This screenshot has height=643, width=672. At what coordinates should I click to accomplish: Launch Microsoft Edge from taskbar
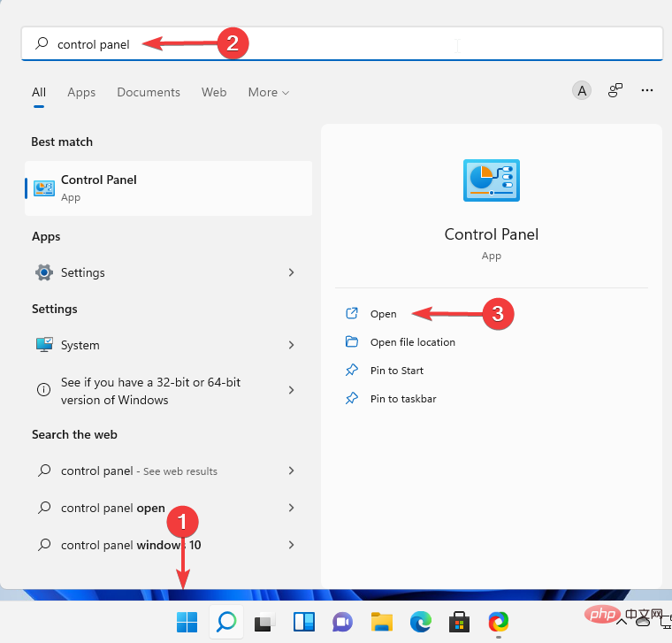click(420, 622)
